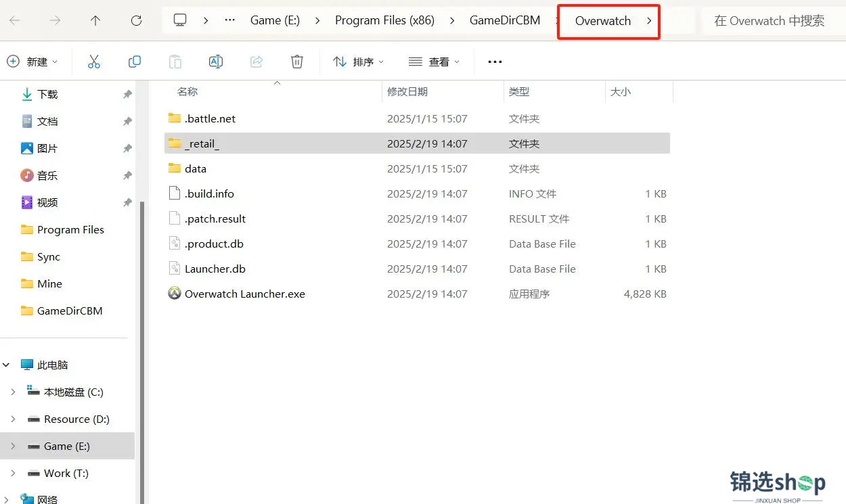Refresh the current folder view
Viewport: 846px width, 504px height.
(136, 21)
